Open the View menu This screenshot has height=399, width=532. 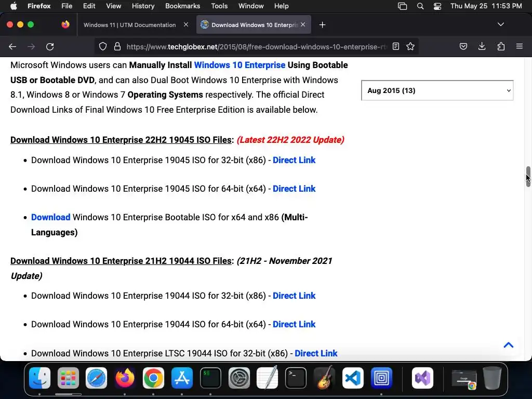click(113, 6)
